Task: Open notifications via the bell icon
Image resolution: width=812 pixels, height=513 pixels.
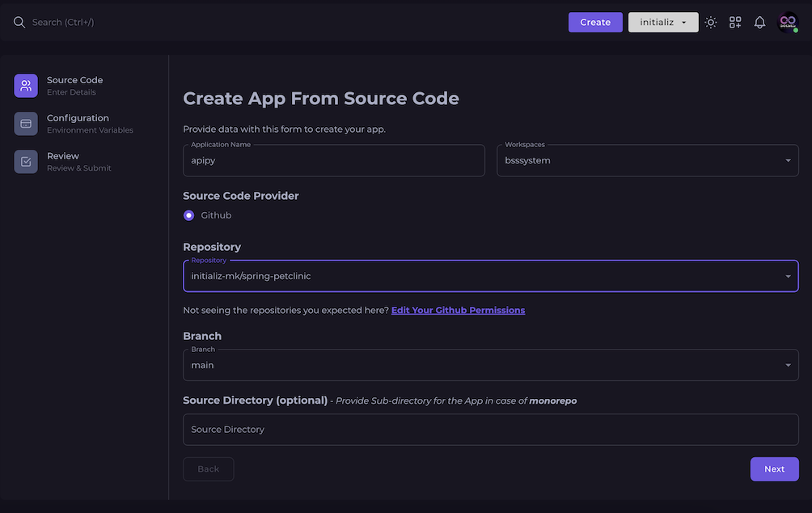Action: [x=759, y=22]
